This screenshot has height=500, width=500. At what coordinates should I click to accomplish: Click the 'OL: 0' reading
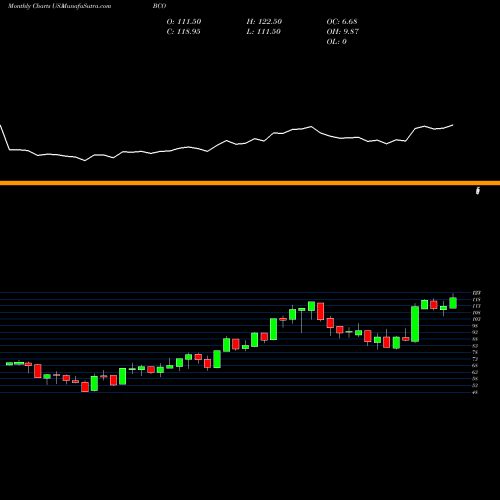coord(336,41)
